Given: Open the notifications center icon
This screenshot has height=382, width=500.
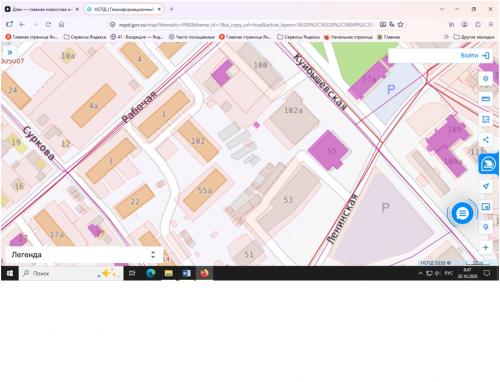Looking at the screenshot, I should [487, 273].
